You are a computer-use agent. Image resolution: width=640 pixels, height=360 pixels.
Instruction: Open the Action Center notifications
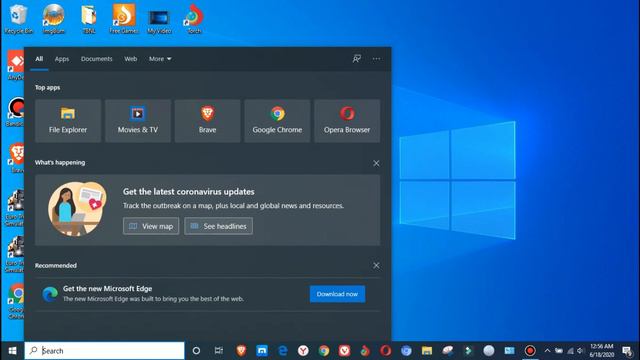coord(627,351)
